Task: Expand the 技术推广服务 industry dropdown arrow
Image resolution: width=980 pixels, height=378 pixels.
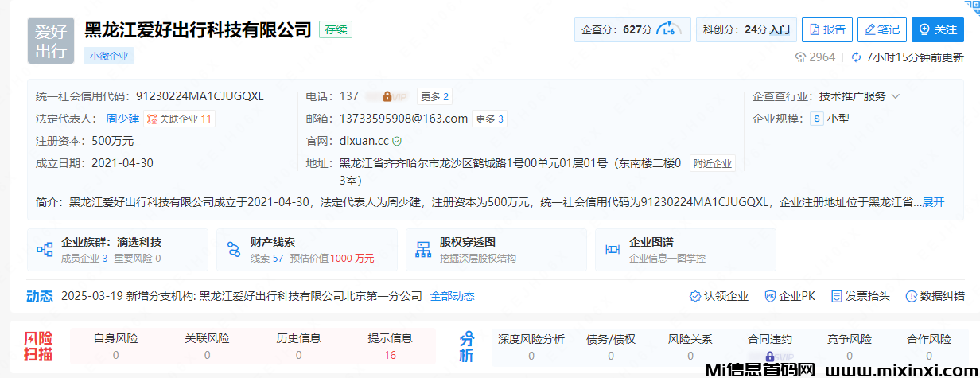Action: 896,96
